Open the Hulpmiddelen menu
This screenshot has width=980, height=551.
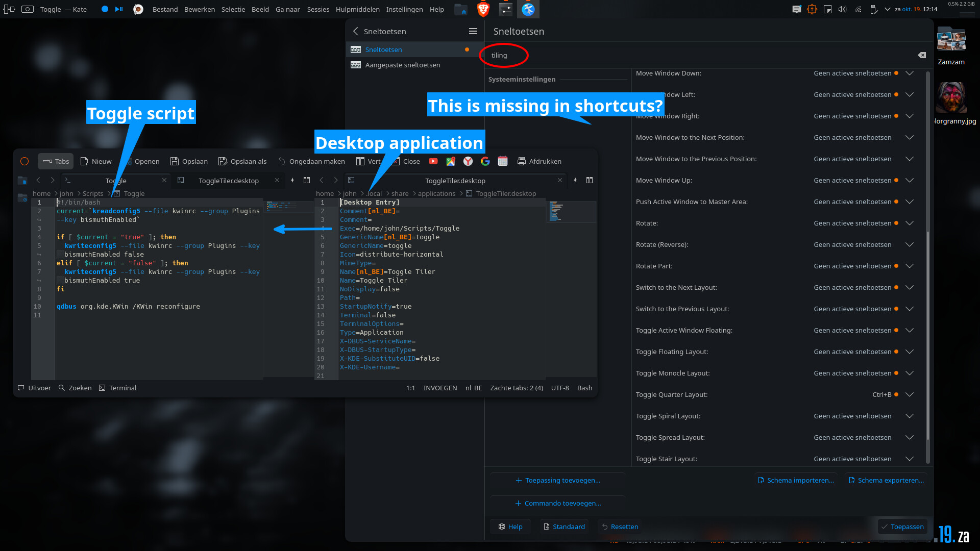point(358,9)
